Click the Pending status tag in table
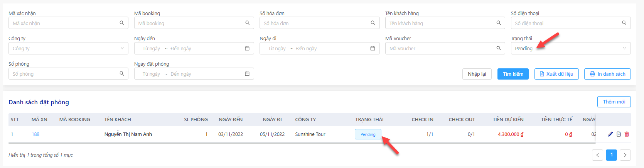 pyautogui.click(x=368, y=134)
